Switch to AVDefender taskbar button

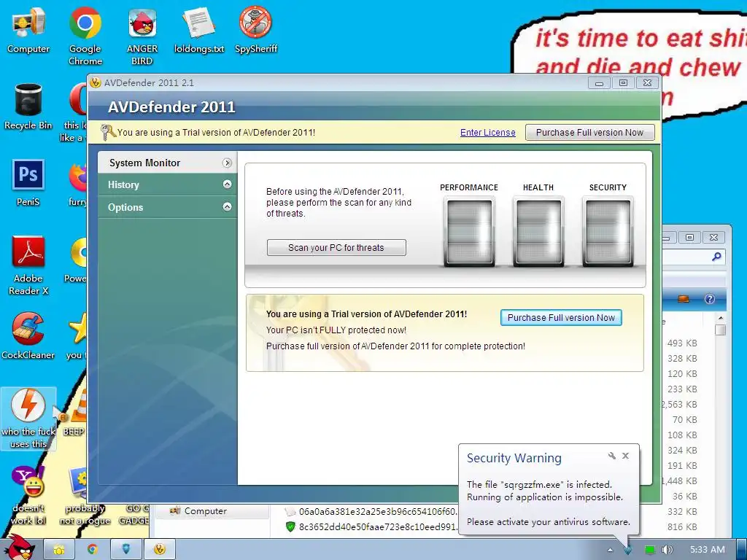[159, 550]
